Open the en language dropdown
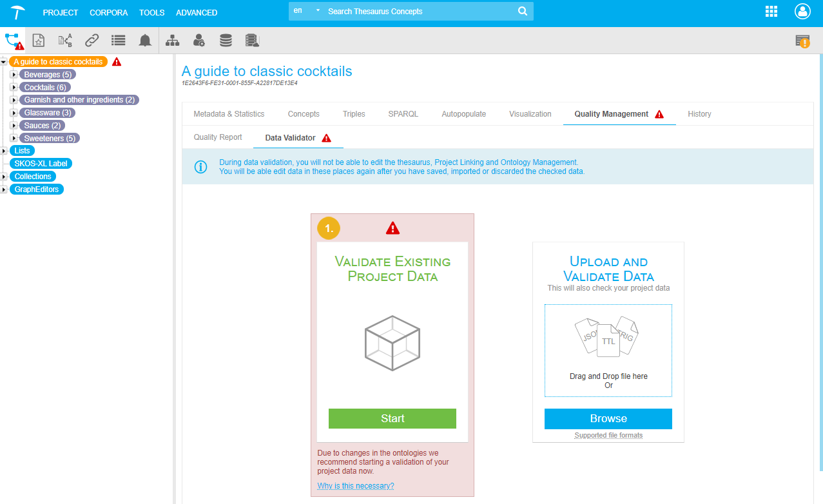The image size is (823, 504). [306, 12]
